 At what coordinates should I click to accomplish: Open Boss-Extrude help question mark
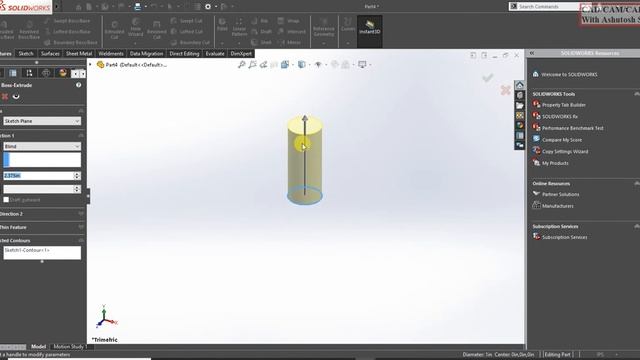tap(78, 85)
